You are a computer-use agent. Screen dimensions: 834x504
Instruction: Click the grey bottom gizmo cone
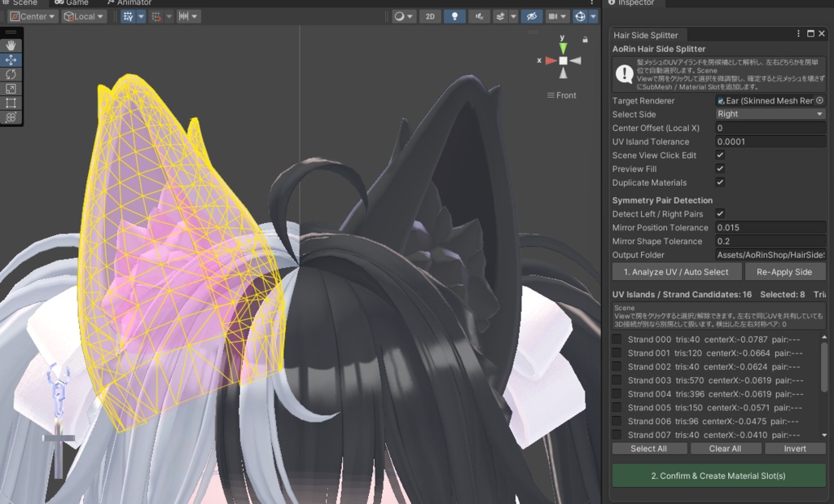(563, 72)
